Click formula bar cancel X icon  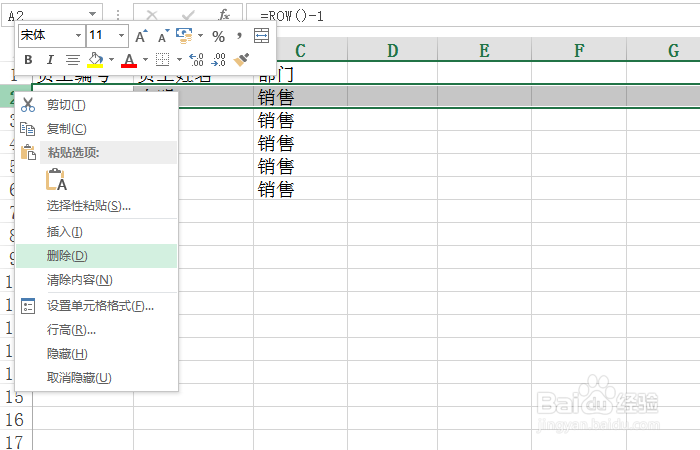click(x=152, y=15)
